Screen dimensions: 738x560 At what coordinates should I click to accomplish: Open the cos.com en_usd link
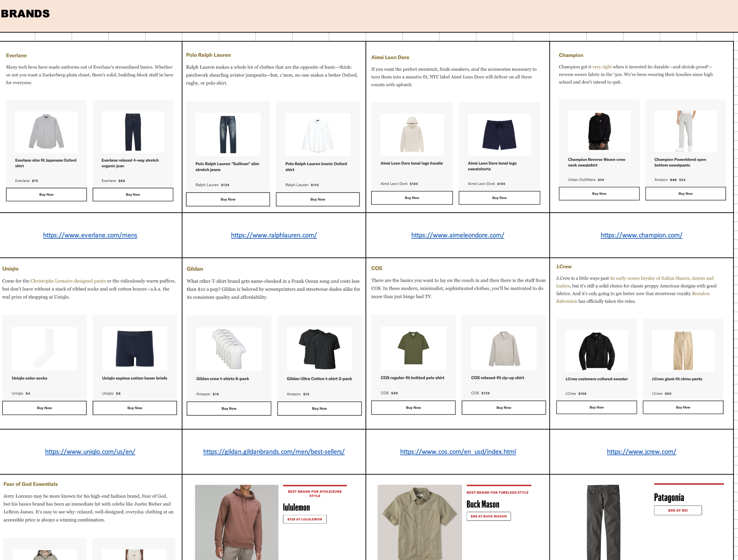click(x=458, y=452)
